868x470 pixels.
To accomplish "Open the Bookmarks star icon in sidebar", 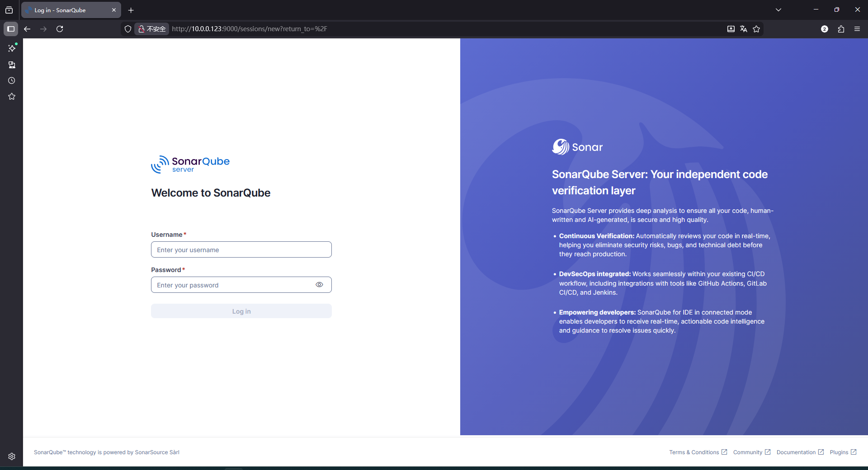I will [x=12, y=96].
